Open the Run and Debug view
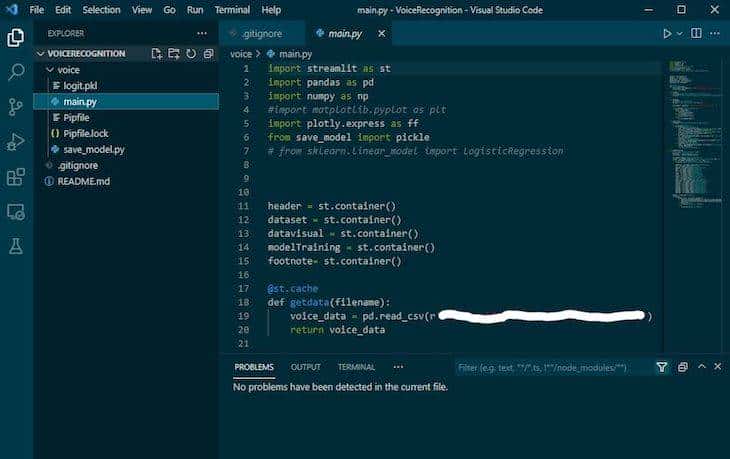The height and width of the screenshot is (459, 730). click(x=15, y=142)
